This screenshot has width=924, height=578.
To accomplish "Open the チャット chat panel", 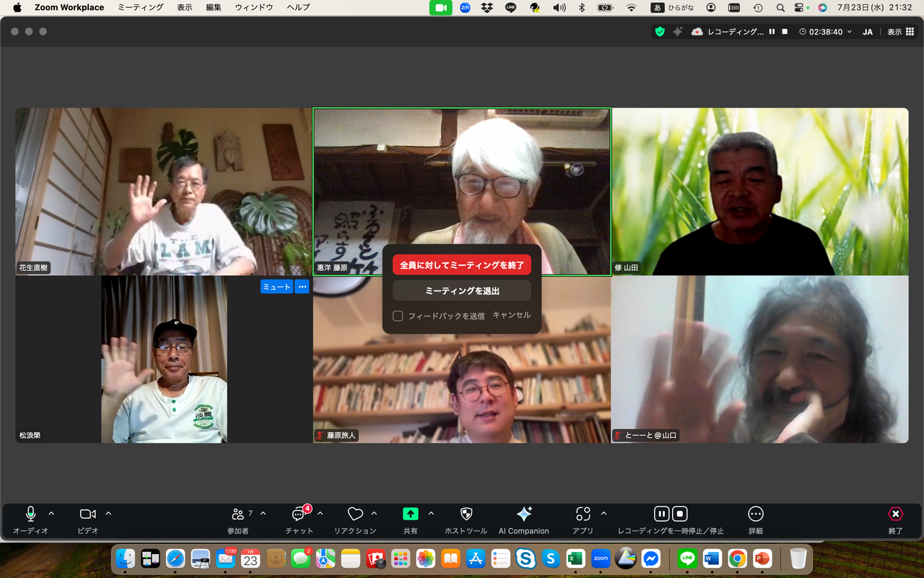I will click(299, 520).
